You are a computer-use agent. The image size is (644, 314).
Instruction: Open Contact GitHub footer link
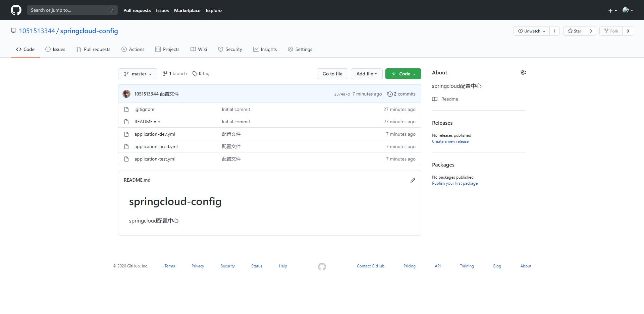371,266
